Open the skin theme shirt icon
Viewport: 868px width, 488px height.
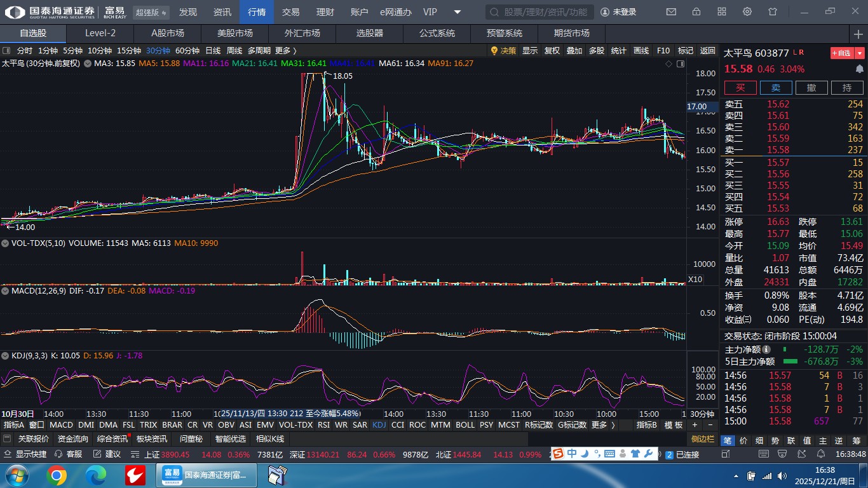(x=773, y=12)
